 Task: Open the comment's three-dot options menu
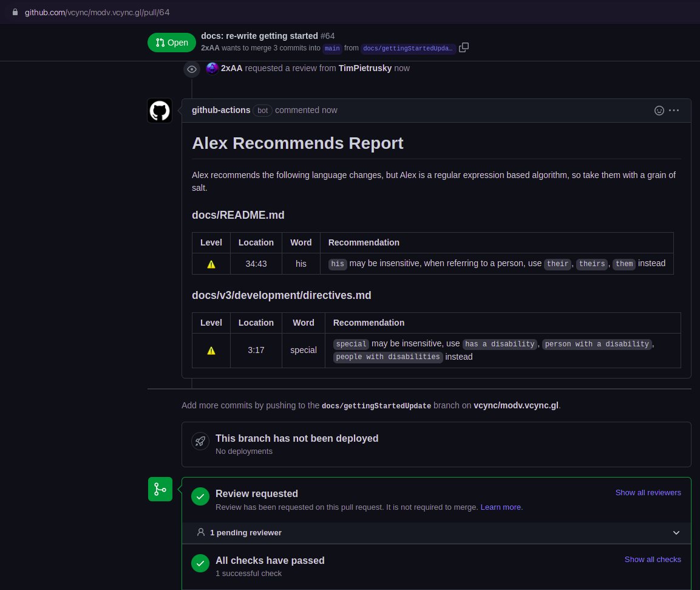[674, 111]
